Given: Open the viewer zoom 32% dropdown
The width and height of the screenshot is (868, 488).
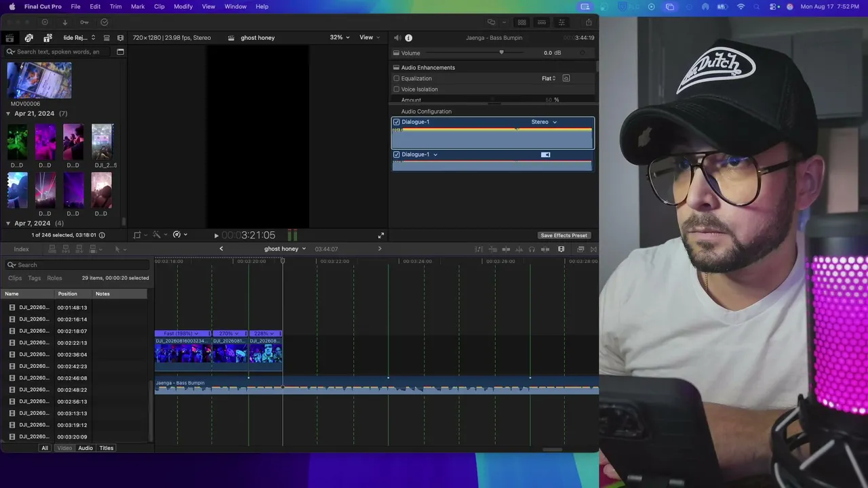Looking at the screenshot, I should [340, 37].
